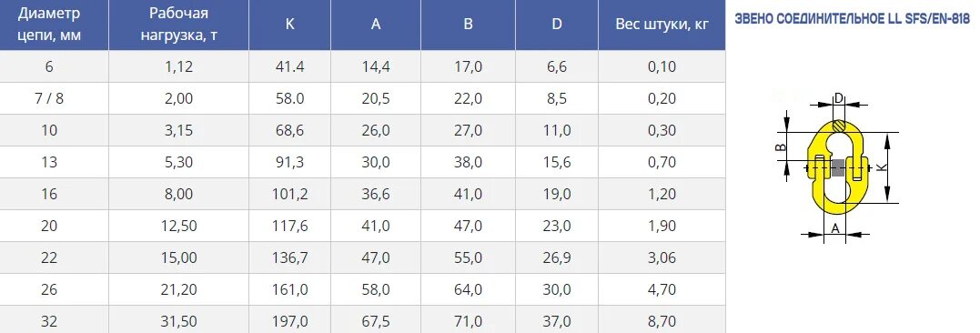Select the 31,50 working load cell
Viewport: 980px width, 333px height.
tap(178, 322)
